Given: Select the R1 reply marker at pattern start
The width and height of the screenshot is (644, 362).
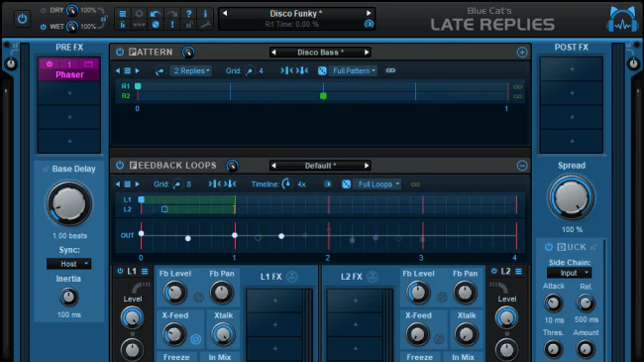Looking at the screenshot, I should 138,86.
